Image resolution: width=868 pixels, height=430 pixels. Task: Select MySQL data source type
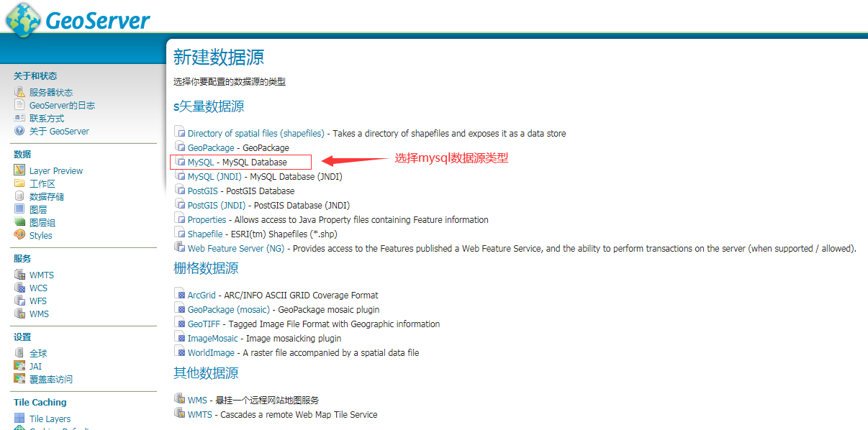tap(201, 162)
